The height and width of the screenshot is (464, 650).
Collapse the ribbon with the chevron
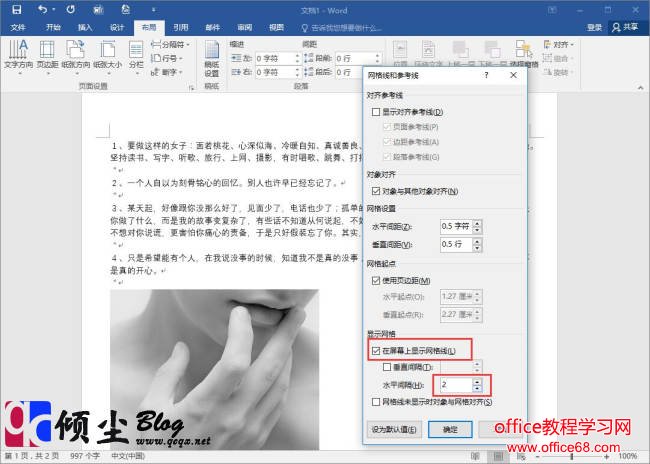(x=640, y=87)
